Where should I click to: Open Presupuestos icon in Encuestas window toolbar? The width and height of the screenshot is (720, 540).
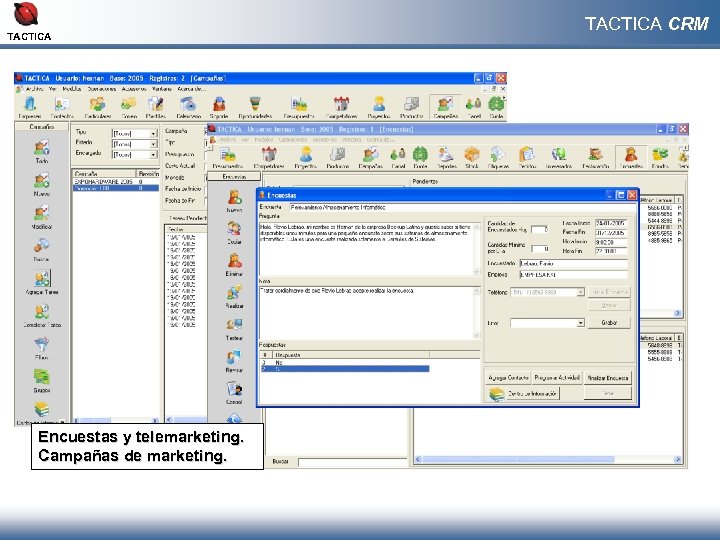228,158
